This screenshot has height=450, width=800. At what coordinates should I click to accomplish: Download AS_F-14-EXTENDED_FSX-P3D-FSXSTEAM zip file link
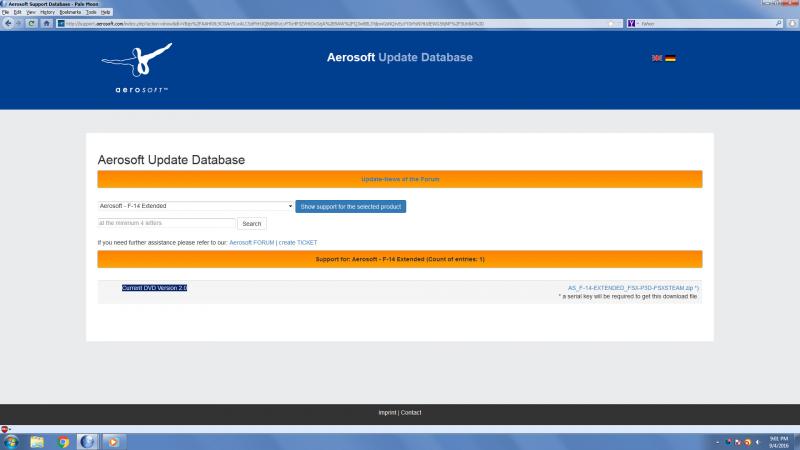[x=633, y=288]
